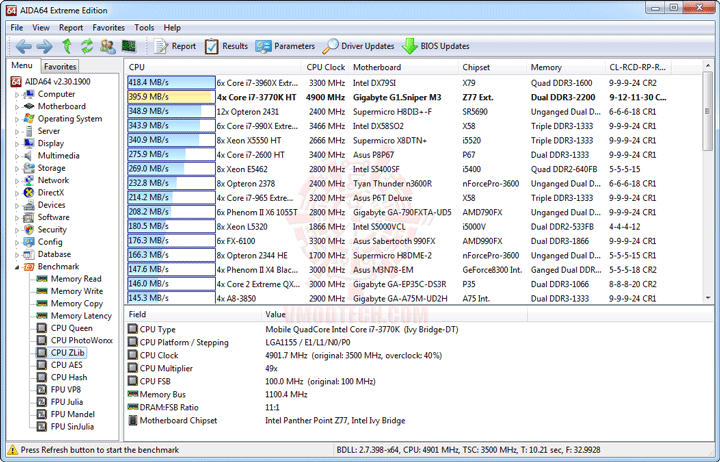Select the highlighted 395.9 MB/s result bar
Viewport: 720px width, 462px height.
pos(171,97)
